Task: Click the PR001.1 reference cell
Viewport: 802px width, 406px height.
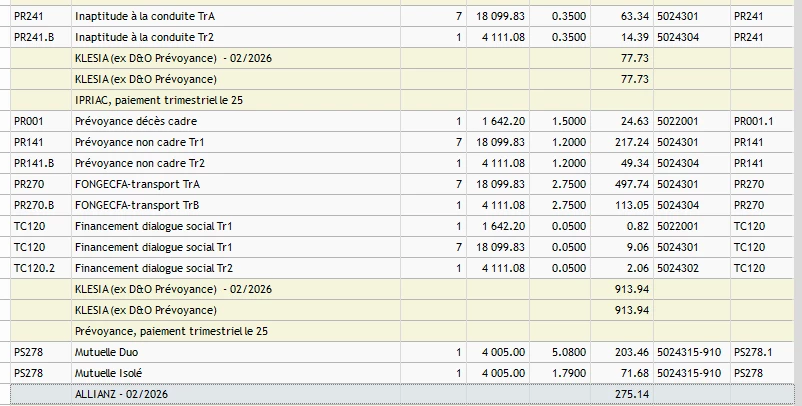Action: click(762, 121)
